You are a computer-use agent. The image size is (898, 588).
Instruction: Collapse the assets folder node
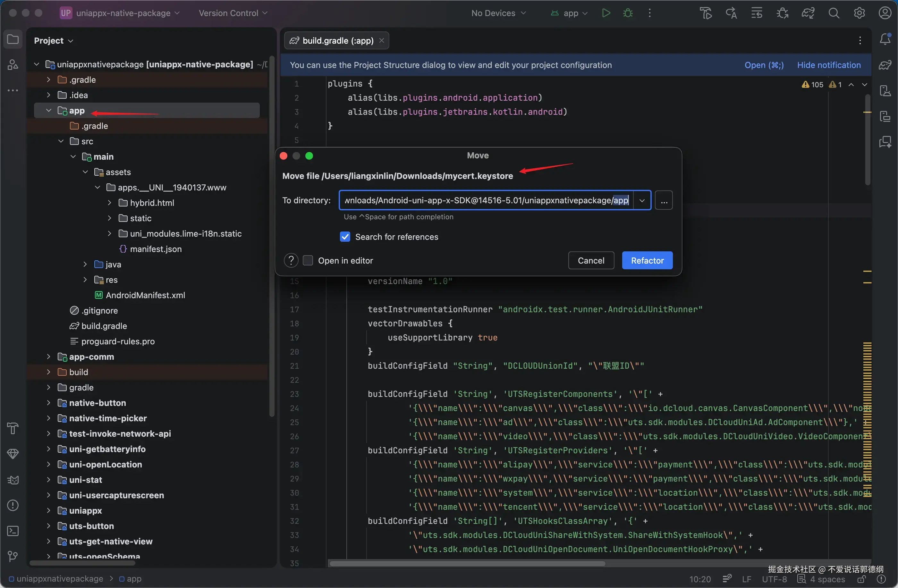85,172
